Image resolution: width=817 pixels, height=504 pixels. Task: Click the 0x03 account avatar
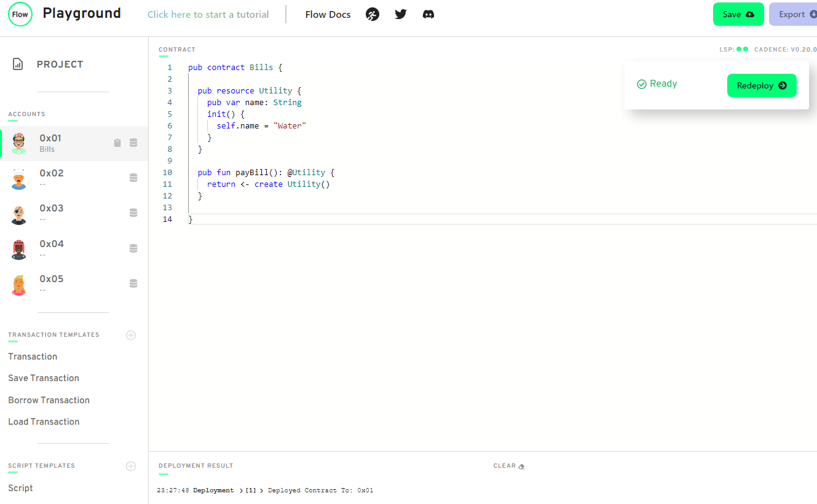19,214
